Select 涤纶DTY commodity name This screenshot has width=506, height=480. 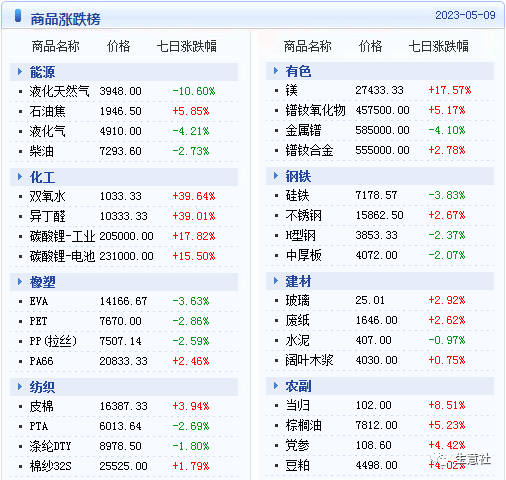tap(50, 446)
